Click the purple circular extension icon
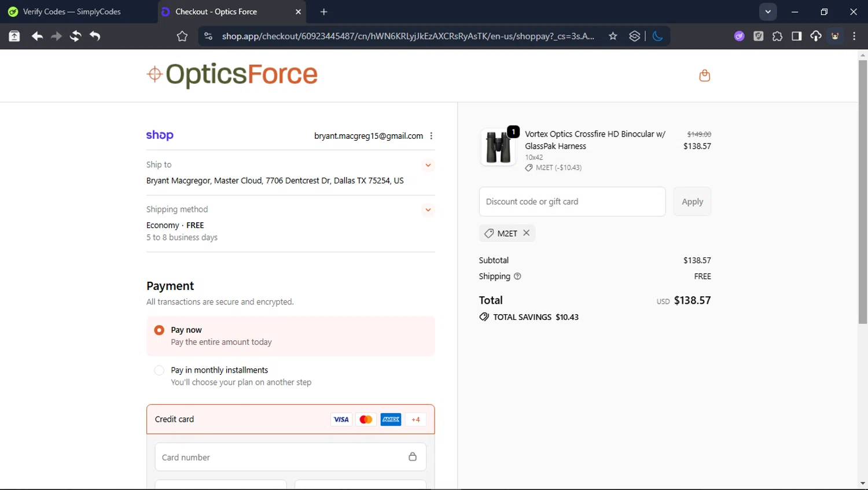This screenshot has height=490, width=868. point(739,36)
